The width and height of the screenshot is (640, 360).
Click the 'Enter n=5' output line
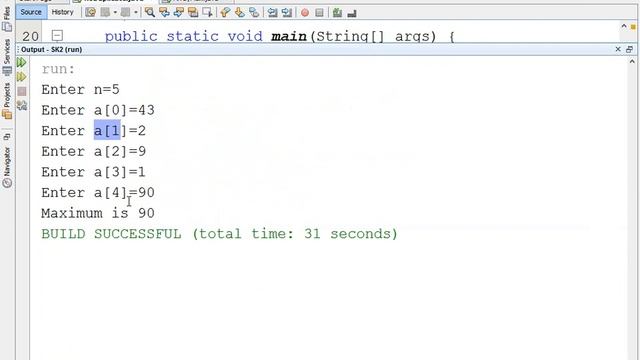(x=80, y=89)
